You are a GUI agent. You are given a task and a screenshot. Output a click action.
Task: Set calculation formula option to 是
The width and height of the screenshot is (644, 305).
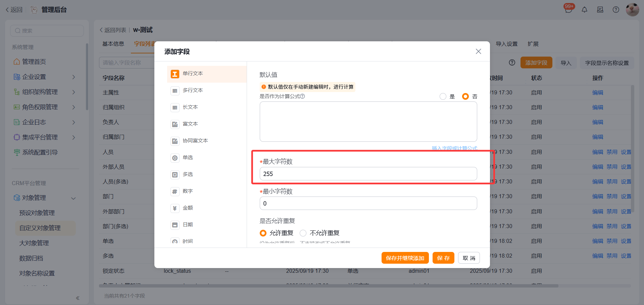(443, 97)
